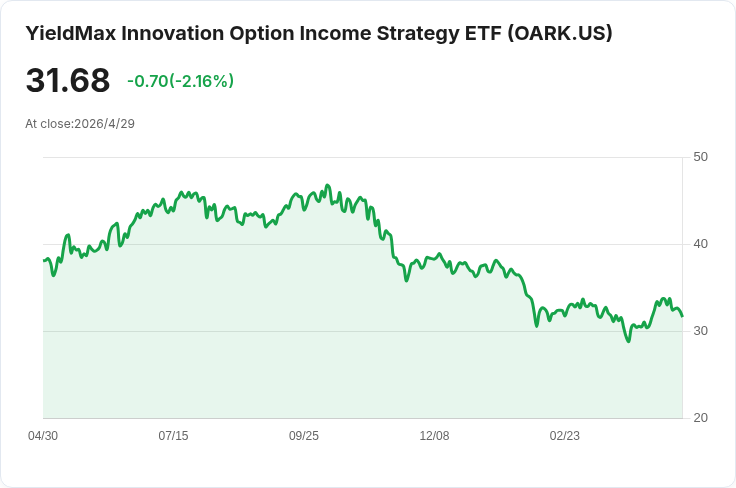Click the ticker symbol OARK.US in title
This screenshot has width=736, height=488.
[560, 34]
